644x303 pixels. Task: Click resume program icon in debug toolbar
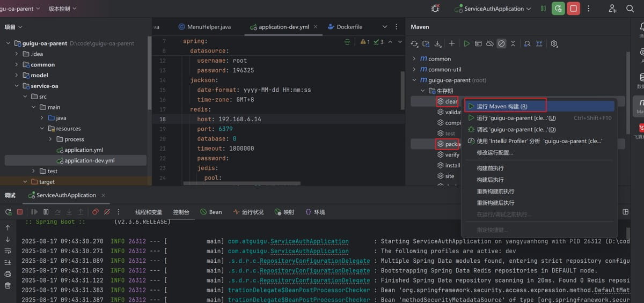tap(34, 212)
